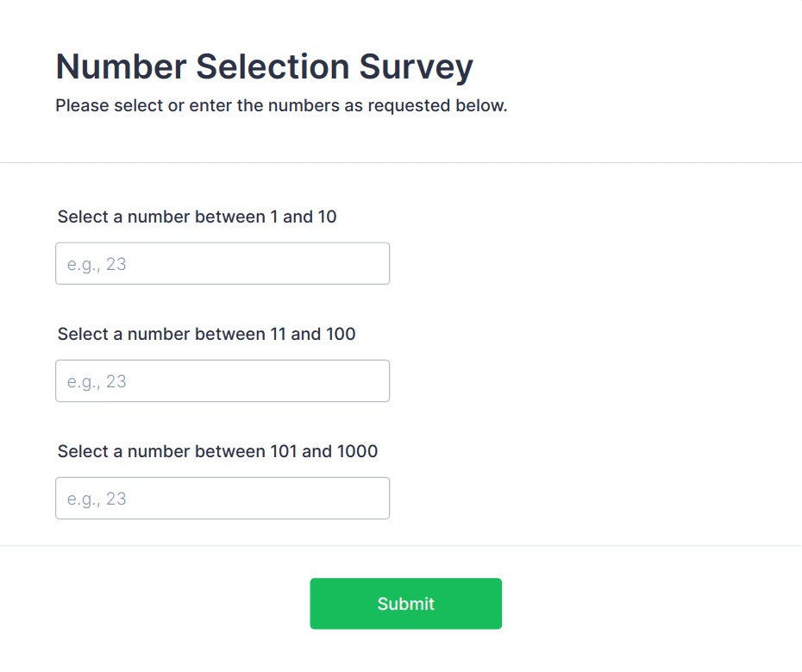Screen dimensions: 802x672
Task: Submit the number selection survey
Action: pyautogui.click(x=405, y=603)
